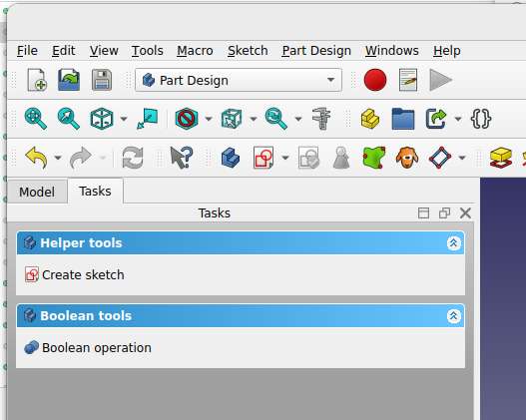Click the green shape binder icon
The width and height of the screenshot is (526, 420).
coord(374,158)
